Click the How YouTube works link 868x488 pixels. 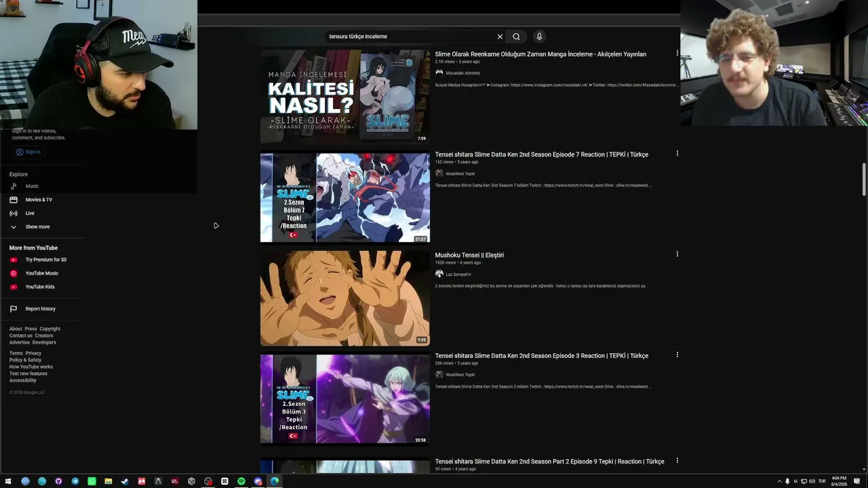(x=31, y=367)
